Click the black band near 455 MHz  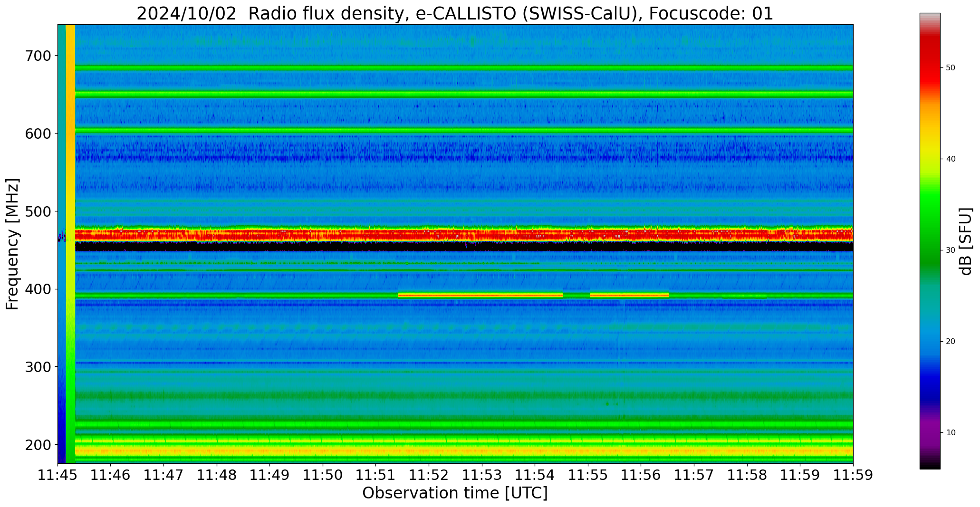(464, 247)
